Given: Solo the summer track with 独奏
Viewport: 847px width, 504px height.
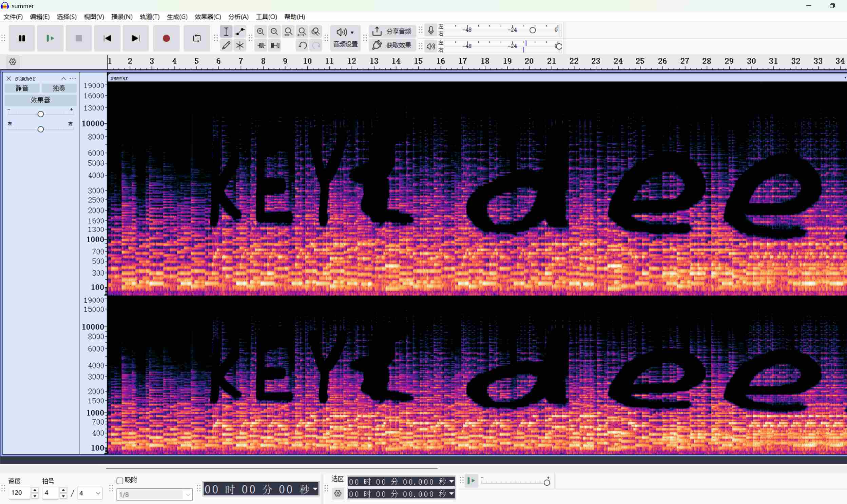Looking at the screenshot, I should [x=59, y=88].
